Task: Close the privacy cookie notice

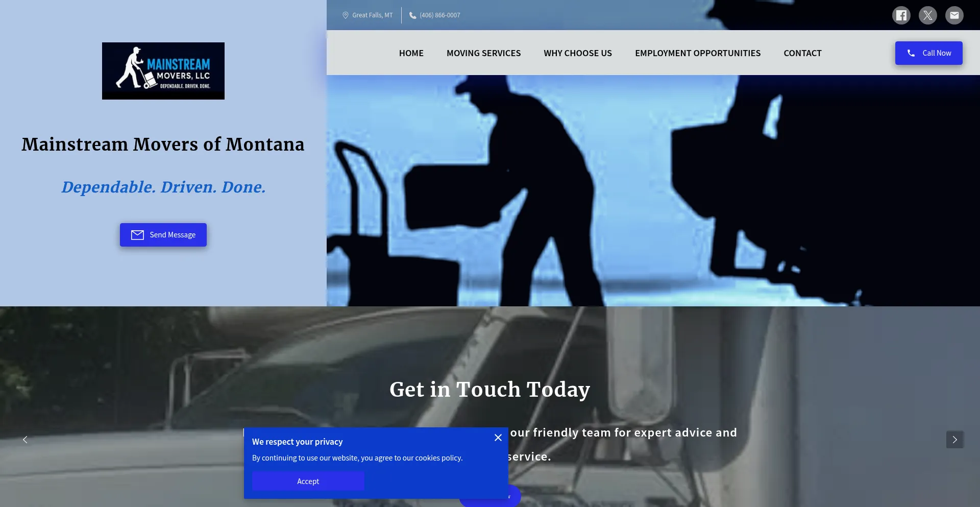Action: [498, 438]
